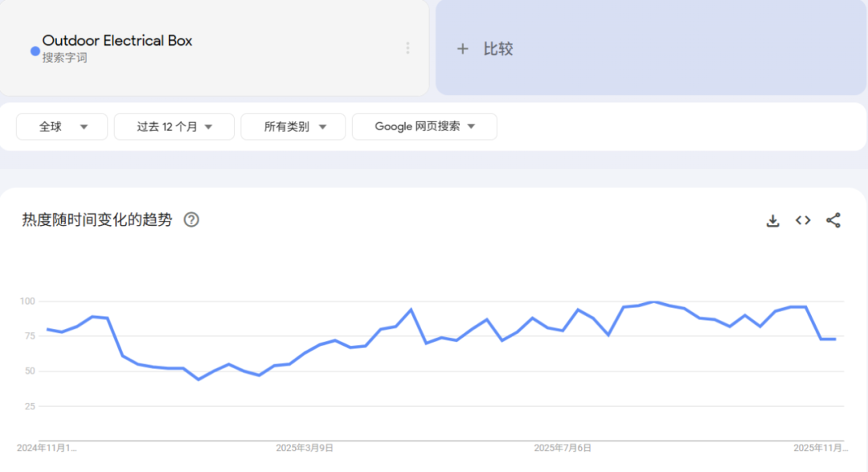Screen dimensions: 868x472
Task: Click the 热度随时间变化的趋势 heading
Action: point(96,220)
